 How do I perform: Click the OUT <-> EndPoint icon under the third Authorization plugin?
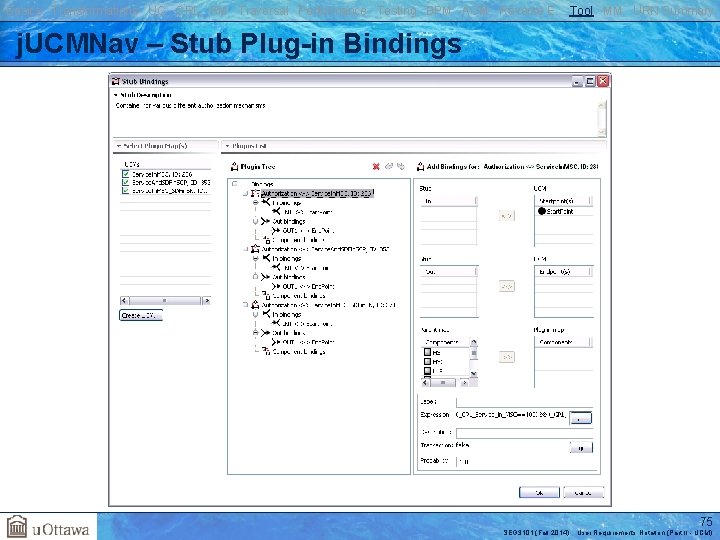[276, 342]
